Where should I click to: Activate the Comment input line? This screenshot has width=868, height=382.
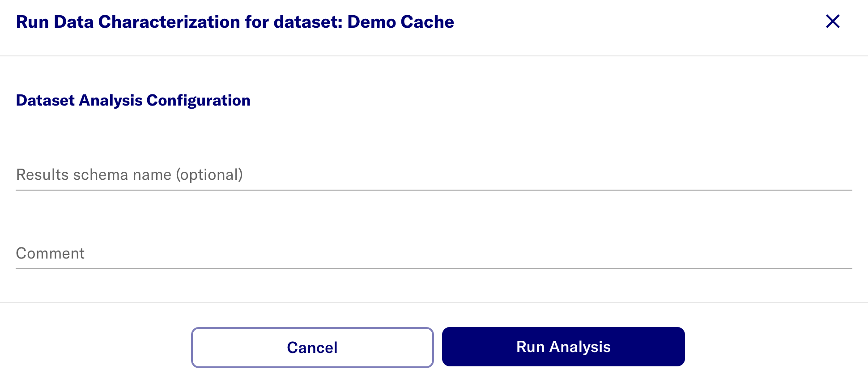(x=433, y=254)
